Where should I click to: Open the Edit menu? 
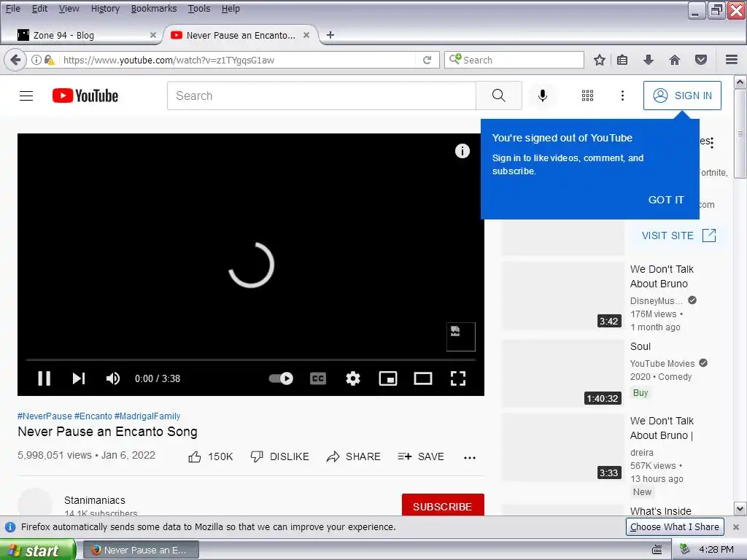coord(39,9)
